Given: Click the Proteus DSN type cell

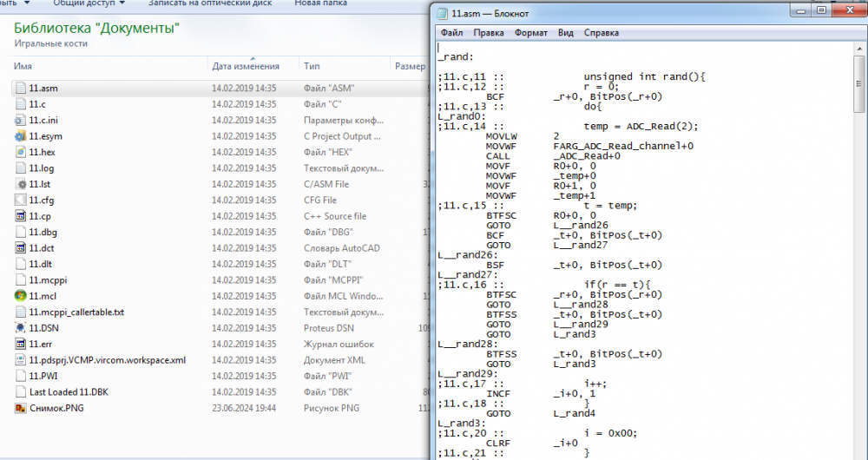Looking at the screenshot, I should pyautogui.click(x=328, y=328).
